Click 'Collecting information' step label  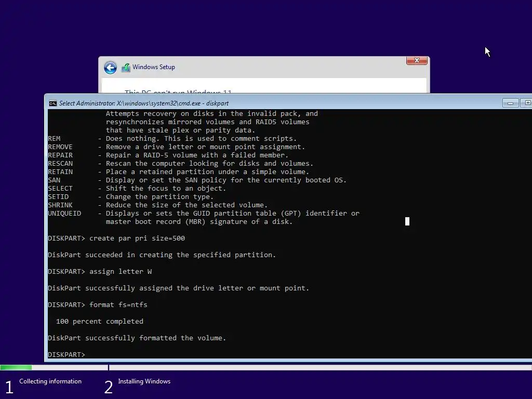[x=50, y=381]
